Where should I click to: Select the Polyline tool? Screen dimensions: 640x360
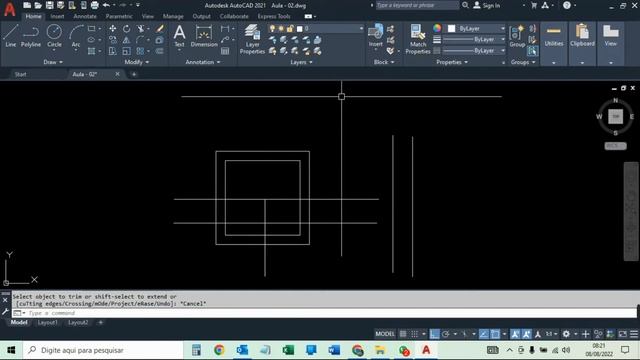click(x=31, y=36)
